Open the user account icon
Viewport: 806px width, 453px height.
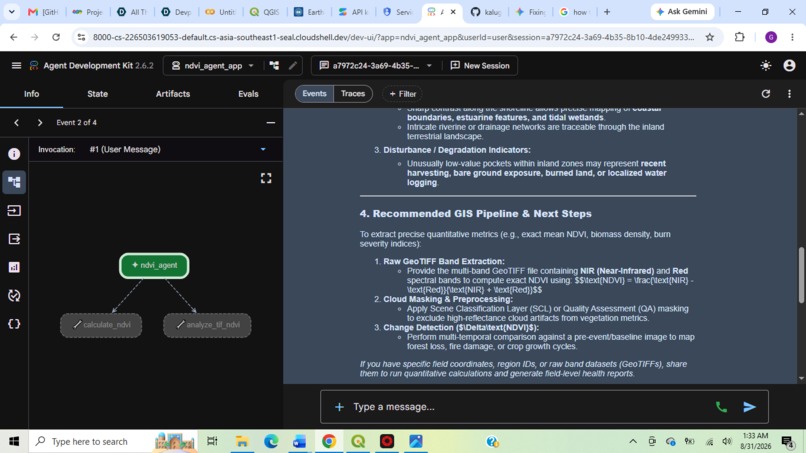(x=789, y=65)
